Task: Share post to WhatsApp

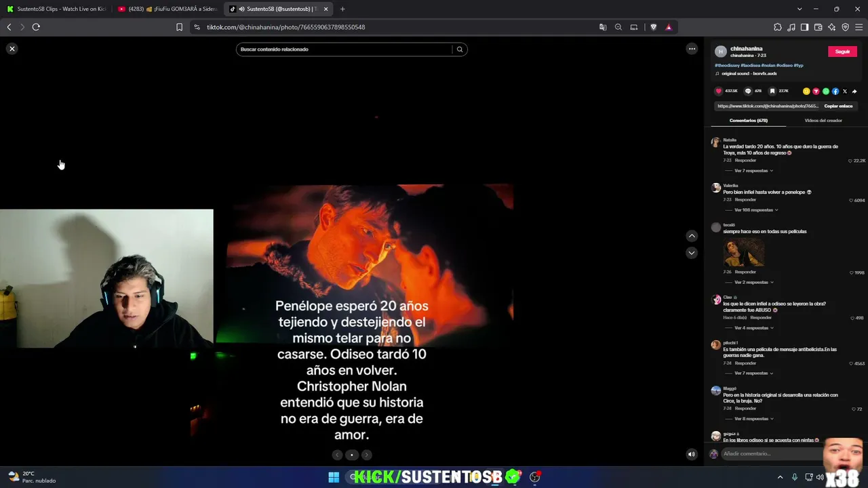Action: [826, 91]
